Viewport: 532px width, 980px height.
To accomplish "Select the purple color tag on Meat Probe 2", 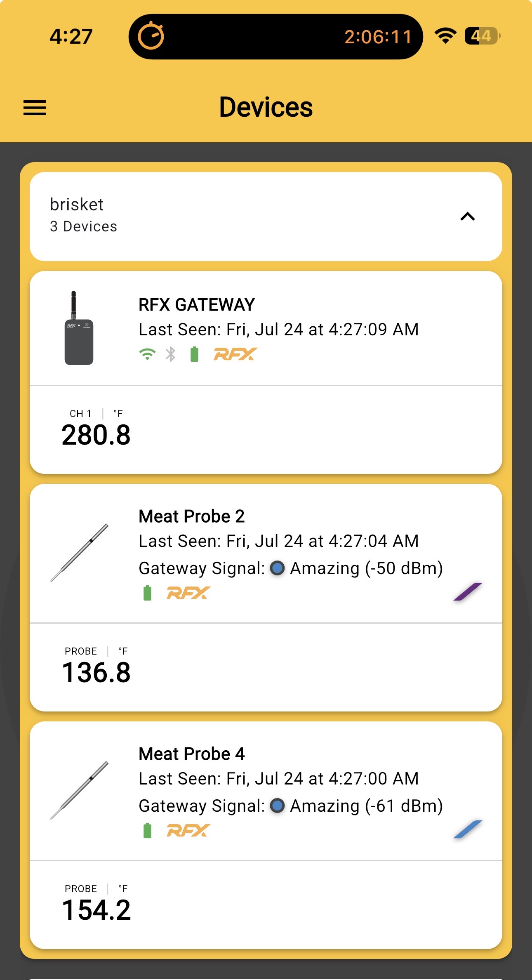I will [468, 591].
